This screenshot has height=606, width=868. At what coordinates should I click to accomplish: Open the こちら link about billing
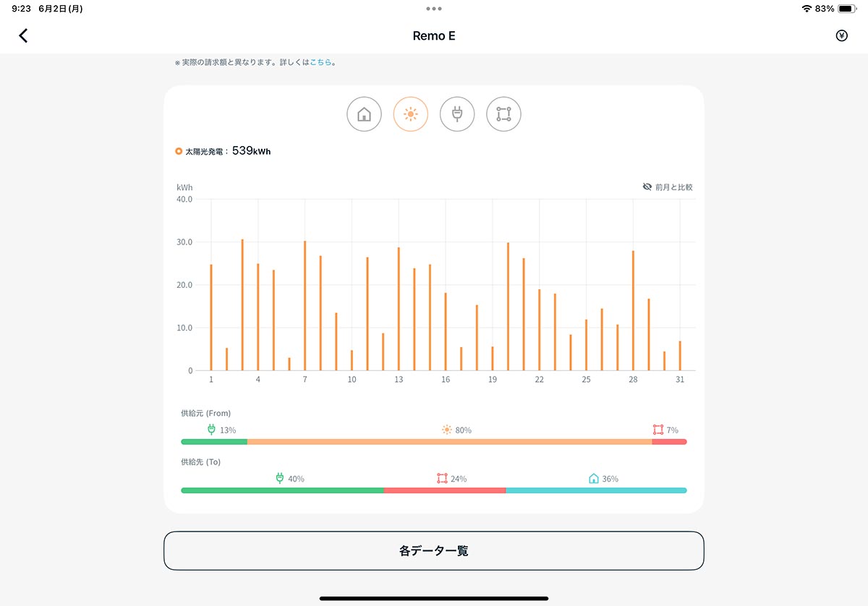tap(320, 62)
